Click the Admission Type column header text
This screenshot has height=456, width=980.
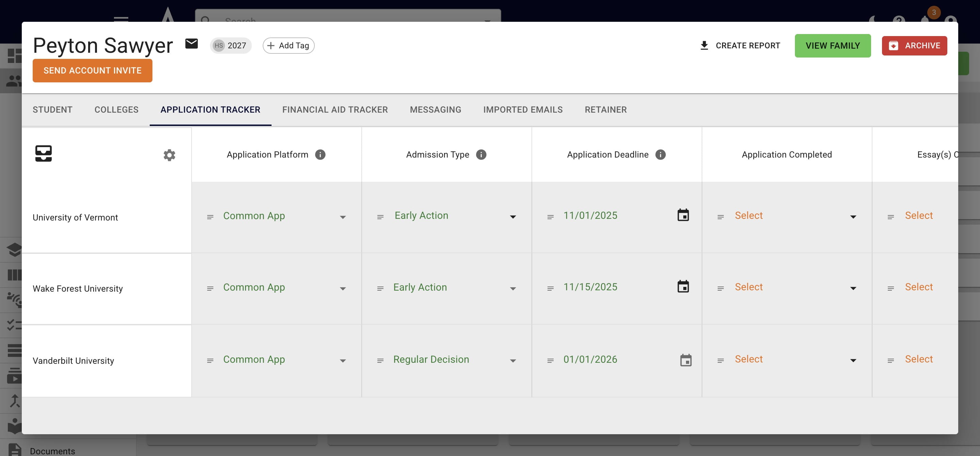click(438, 154)
